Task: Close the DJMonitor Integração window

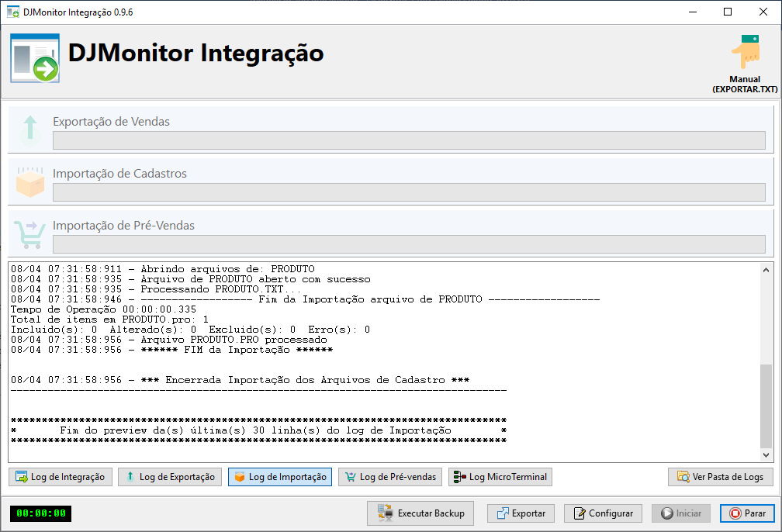Action: pos(763,12)
